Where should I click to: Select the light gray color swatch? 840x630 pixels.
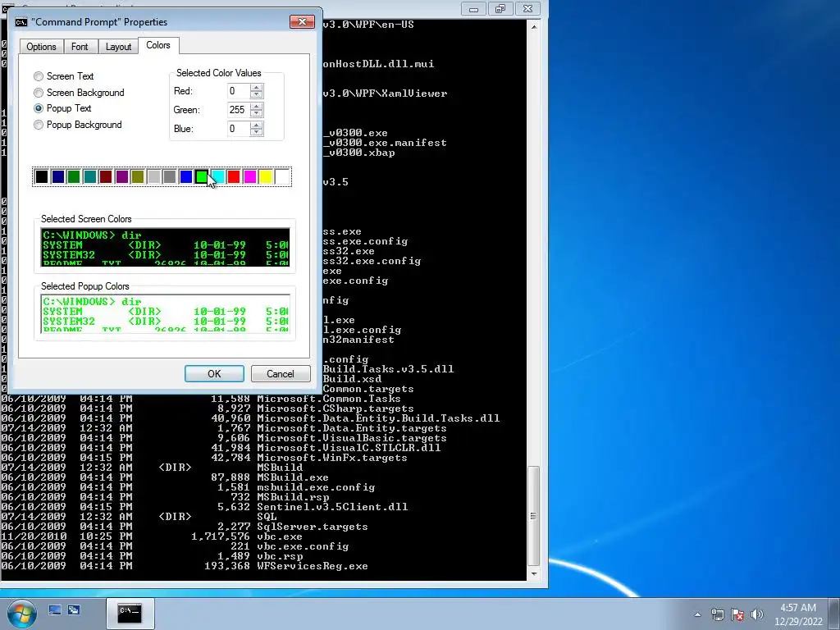153,177
